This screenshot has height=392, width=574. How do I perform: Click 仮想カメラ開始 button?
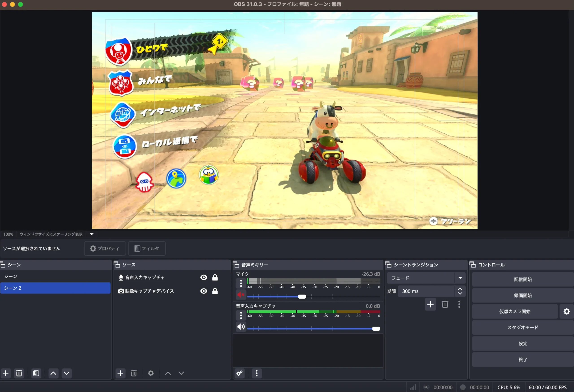coord(515,311)
